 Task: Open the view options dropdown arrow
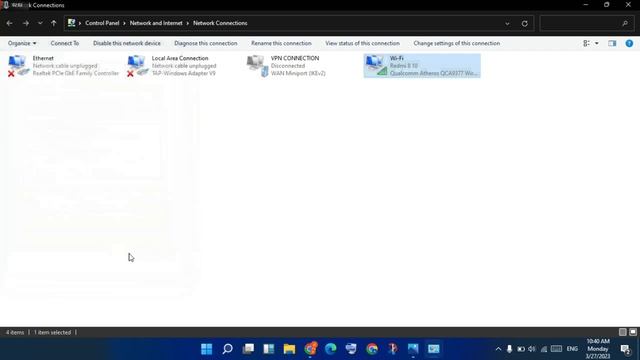coord(596,43)
